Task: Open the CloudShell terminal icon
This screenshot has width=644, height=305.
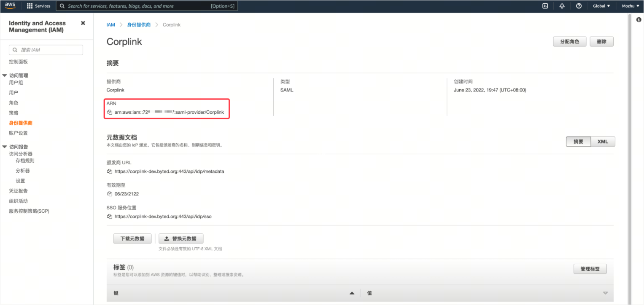Action: [545, 6]
